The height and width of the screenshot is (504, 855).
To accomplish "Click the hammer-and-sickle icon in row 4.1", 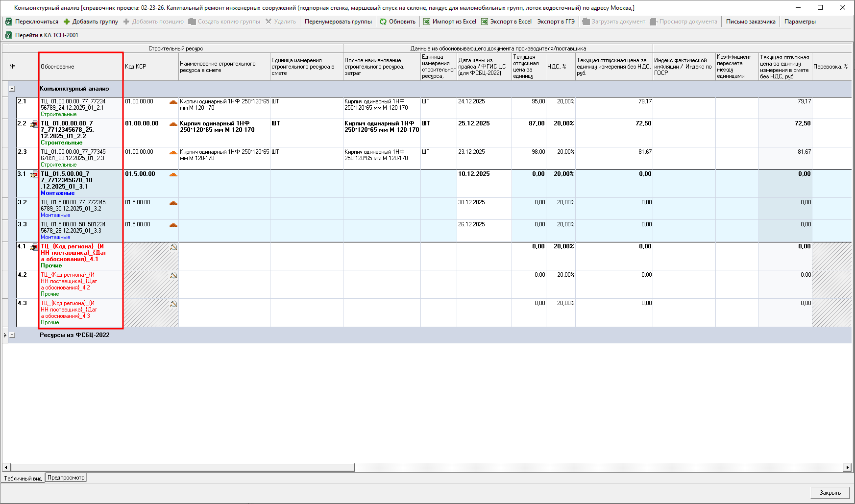I will pyautogui.click(x=173, y=247).
